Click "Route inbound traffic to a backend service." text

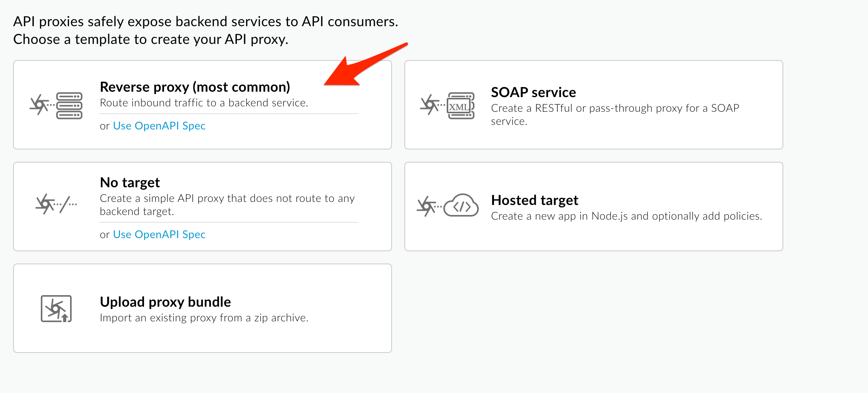point(204,103)
